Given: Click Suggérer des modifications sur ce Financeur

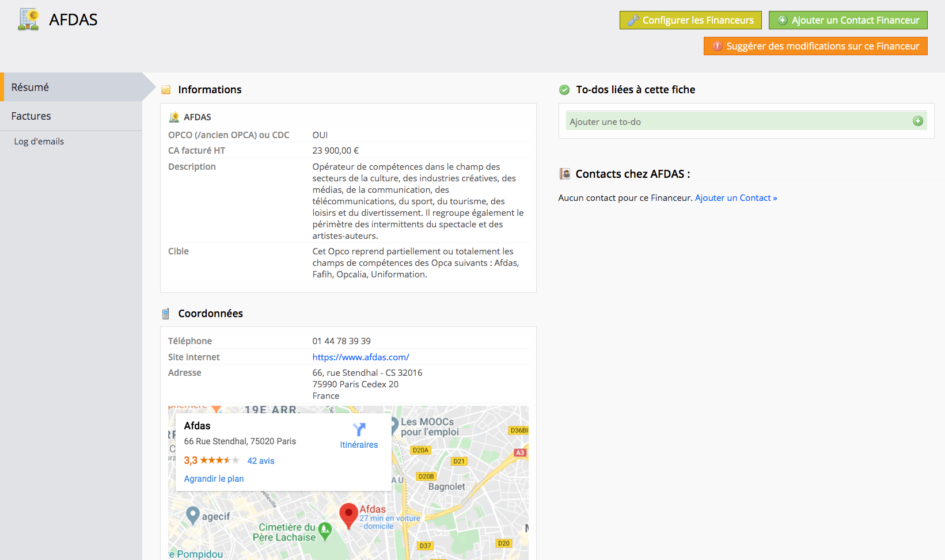Looking at the screenshot, I should tap(815, 46).
